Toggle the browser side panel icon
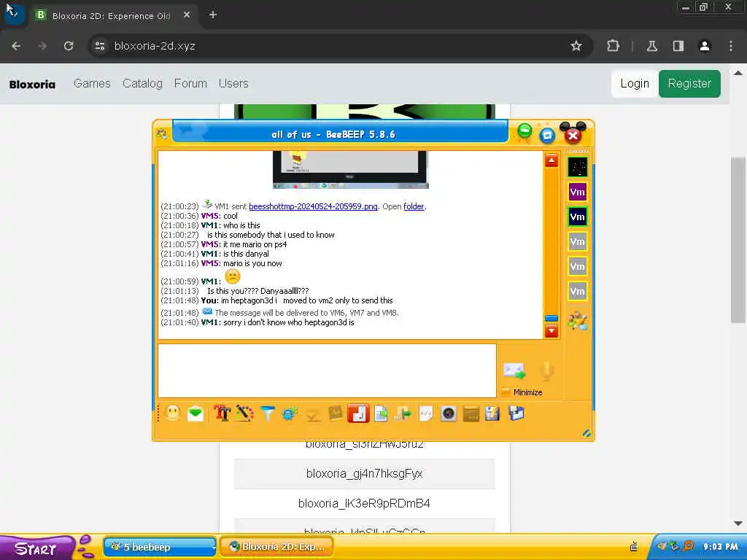The height and width of the screenshot is (560, 747). coord(678,46)
